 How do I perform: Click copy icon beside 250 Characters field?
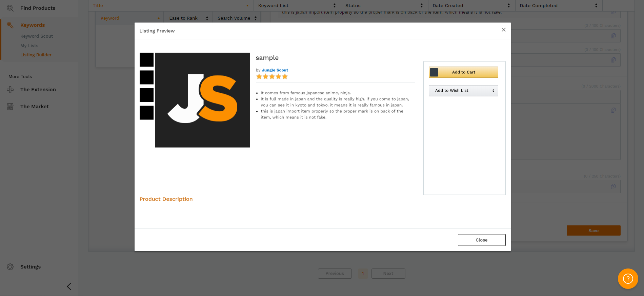click(x=613, y=187)
